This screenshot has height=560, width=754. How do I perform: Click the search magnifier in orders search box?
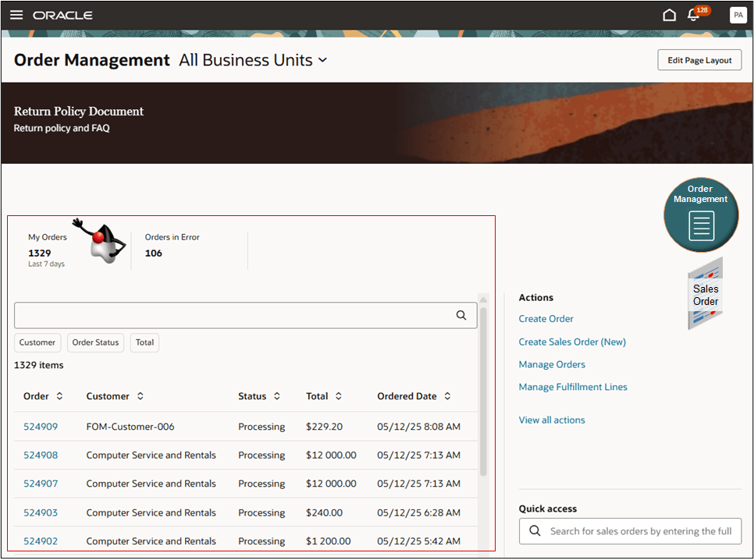coord(461,315)
